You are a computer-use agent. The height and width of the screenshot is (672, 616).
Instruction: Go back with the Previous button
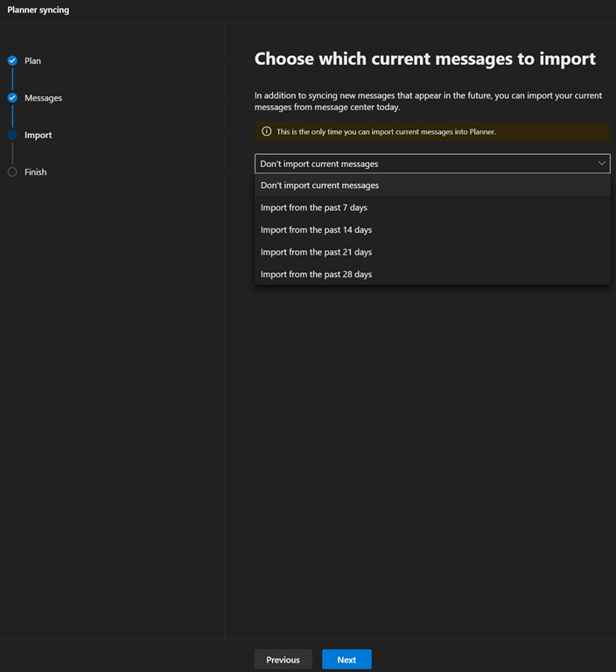tap(283, 660)
